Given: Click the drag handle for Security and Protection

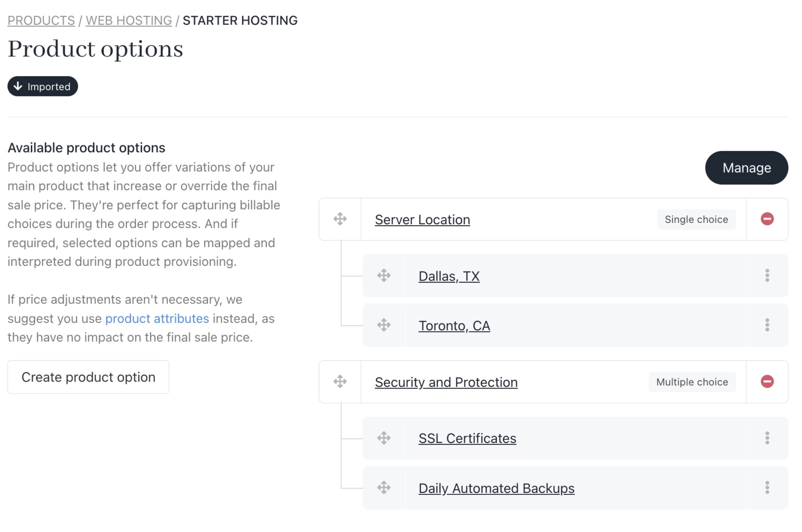Looking at the screenshot, I should coord(340,381).
